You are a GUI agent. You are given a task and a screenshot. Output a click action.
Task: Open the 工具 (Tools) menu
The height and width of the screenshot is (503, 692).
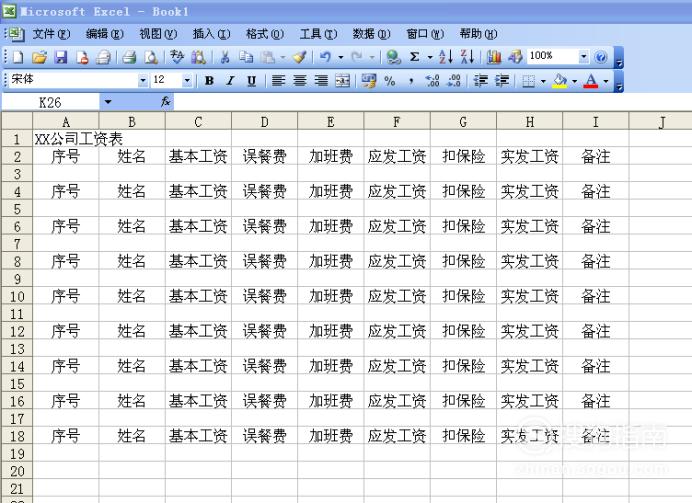pyautogui.click(x=318, y=34)
